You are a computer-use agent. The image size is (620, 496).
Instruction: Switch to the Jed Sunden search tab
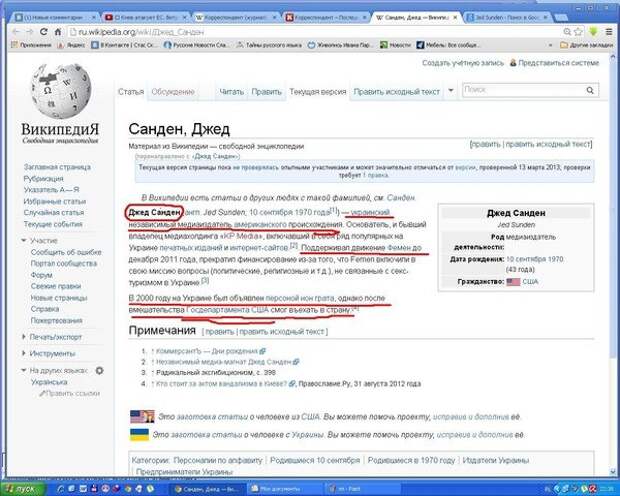click(507, 18)
